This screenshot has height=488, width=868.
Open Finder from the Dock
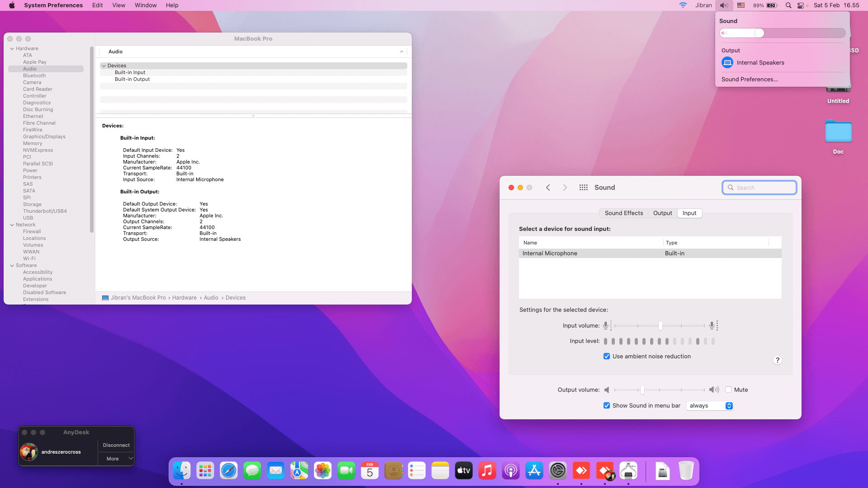pos(182,471)
